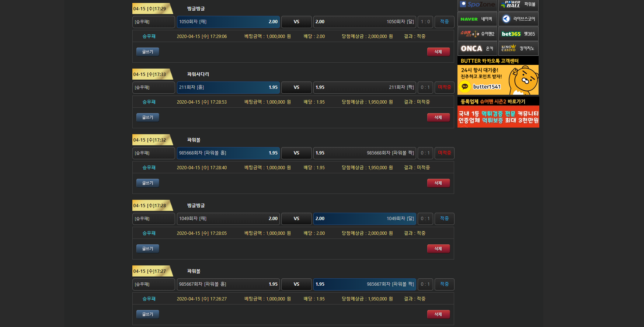The width and height of the screenshot is (644, 327).
Task: Select the 211회차 [짝] option
Action: [365, 87]
